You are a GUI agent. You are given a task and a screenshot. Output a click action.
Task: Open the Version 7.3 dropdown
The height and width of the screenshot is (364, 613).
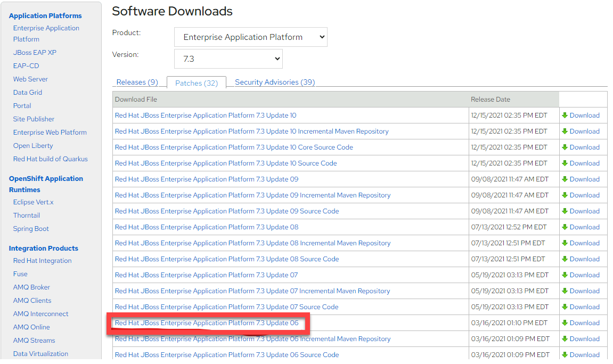click(228, 59)
